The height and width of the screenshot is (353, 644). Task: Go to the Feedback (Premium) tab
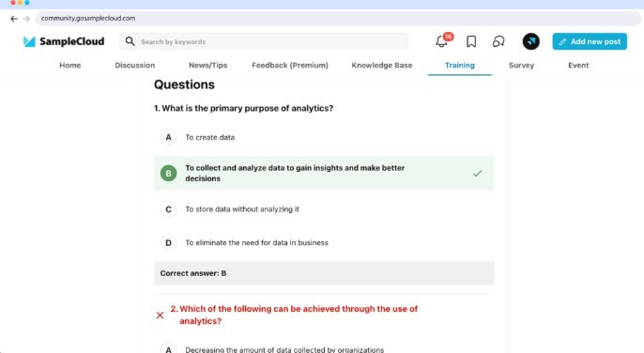point(290,66)
